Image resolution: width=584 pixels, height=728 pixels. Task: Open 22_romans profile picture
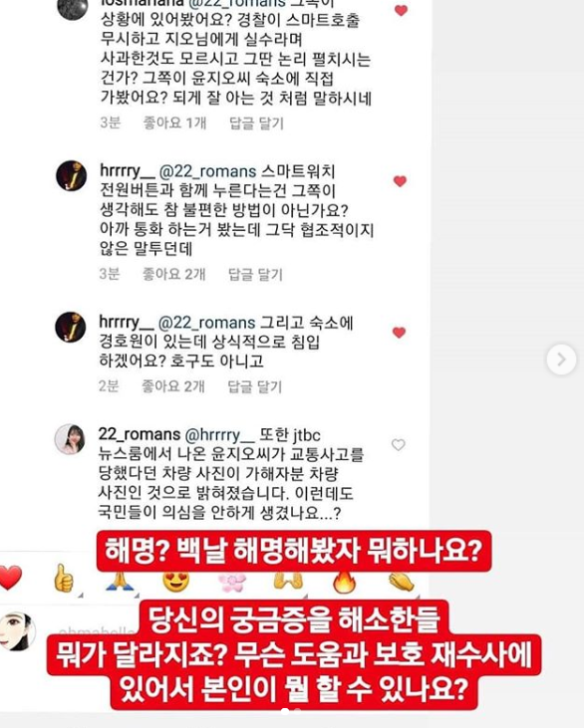pos(70,439)
